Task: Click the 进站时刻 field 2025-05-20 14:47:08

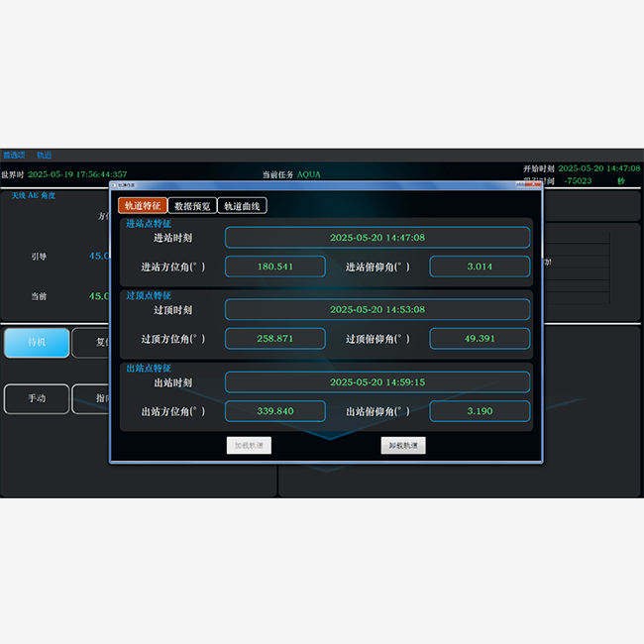Action: 377,238
